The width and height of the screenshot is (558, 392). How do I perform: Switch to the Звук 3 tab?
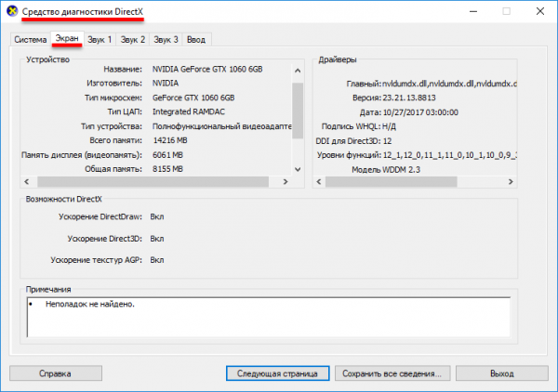(166, 39)
